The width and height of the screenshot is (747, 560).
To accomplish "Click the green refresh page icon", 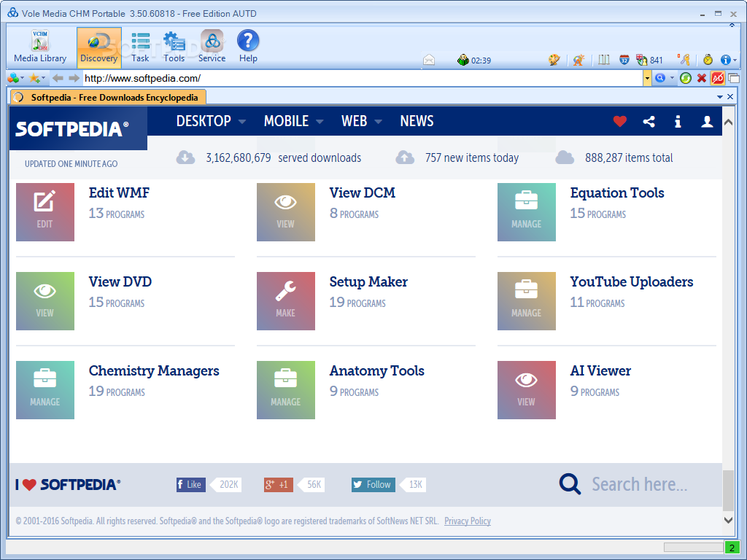I will [686, 78].
